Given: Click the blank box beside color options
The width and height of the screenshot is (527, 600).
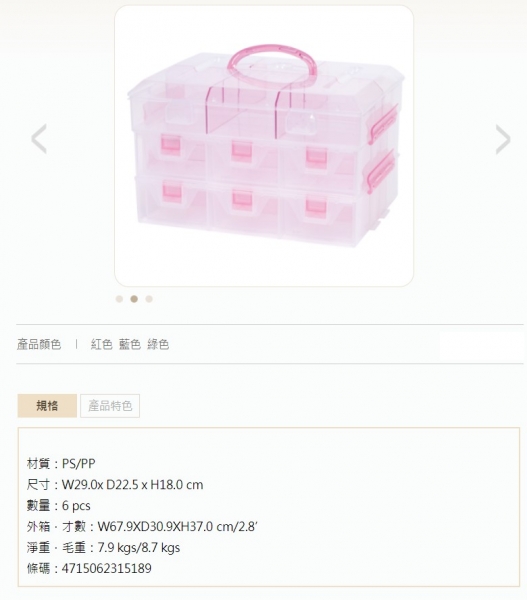Looking at the screenshot, I should 481,345.
